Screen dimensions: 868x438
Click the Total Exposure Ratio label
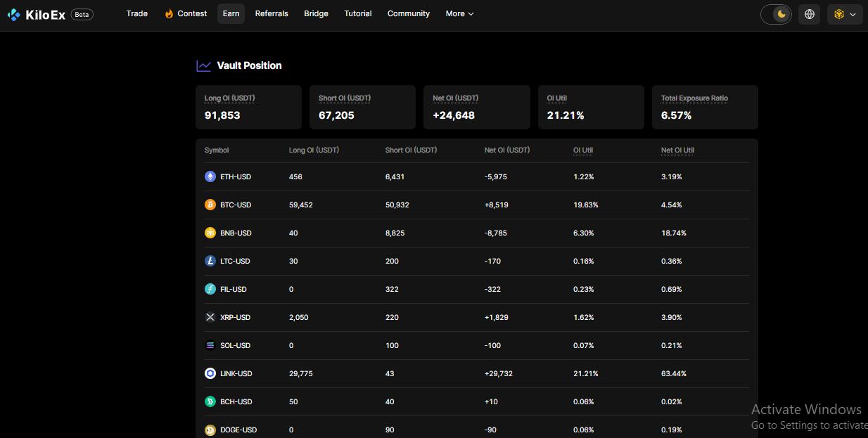point(694,98)
